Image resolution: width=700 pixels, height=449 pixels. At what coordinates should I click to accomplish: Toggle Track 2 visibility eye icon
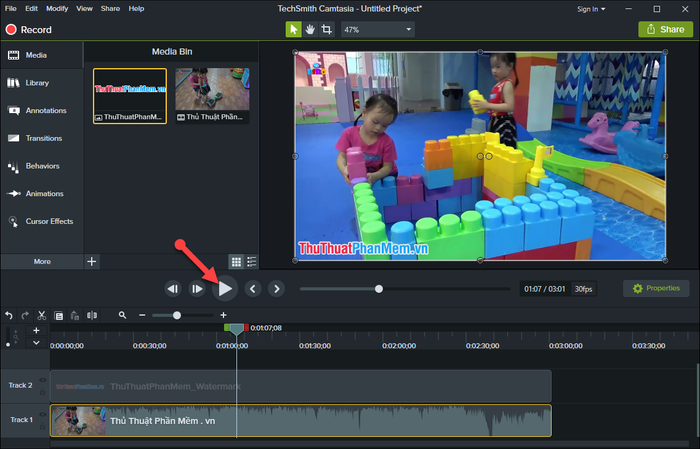click(42, 380)
